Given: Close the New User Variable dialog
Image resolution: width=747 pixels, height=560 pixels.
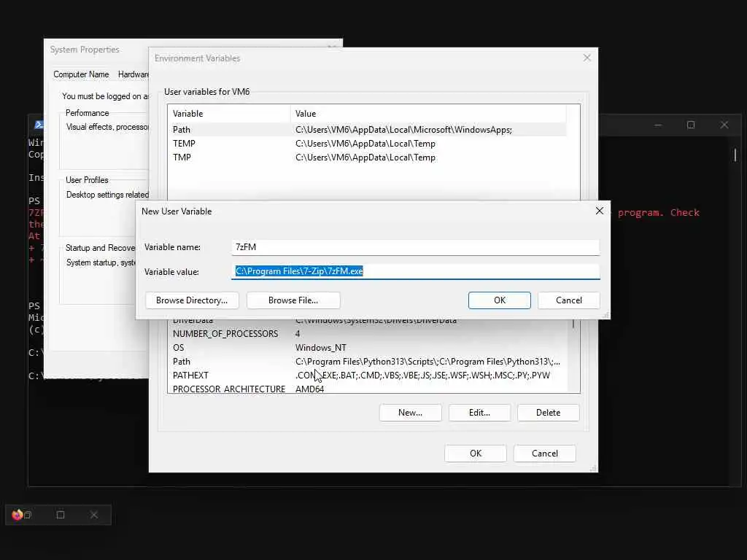Looking at the screenshot, I should click(x=600, y=211).
